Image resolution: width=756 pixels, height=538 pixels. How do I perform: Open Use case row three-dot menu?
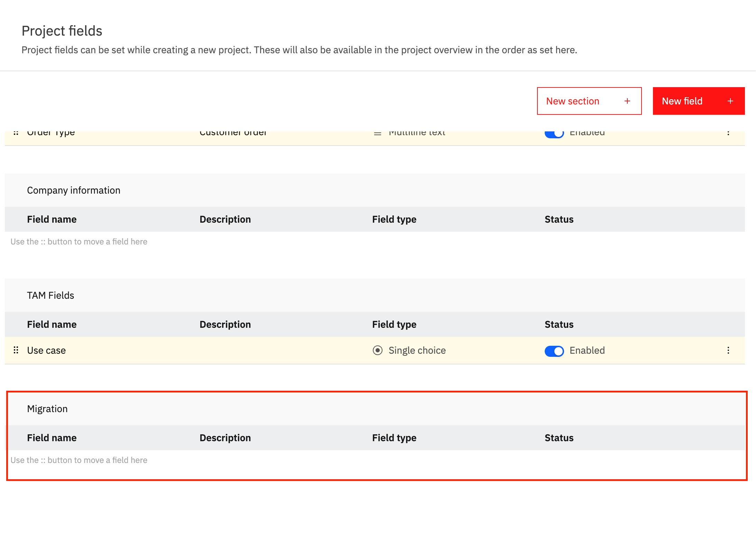tap(728, 350)
